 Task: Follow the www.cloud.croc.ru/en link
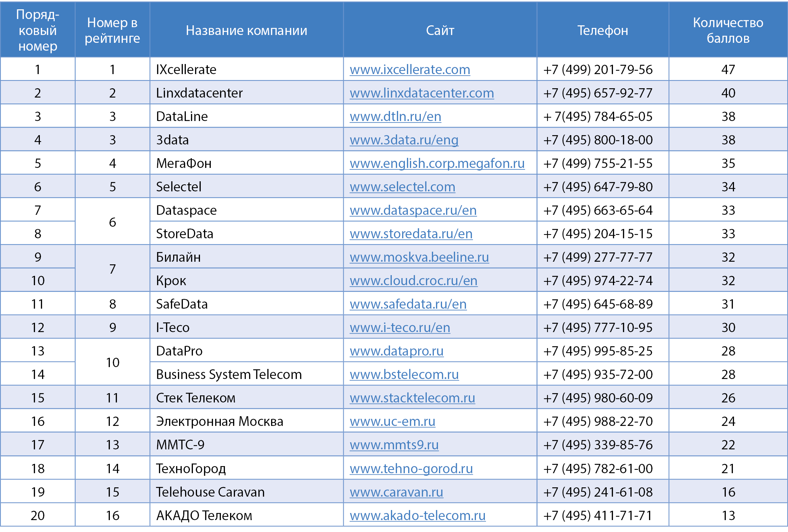(x=413, y=281)
